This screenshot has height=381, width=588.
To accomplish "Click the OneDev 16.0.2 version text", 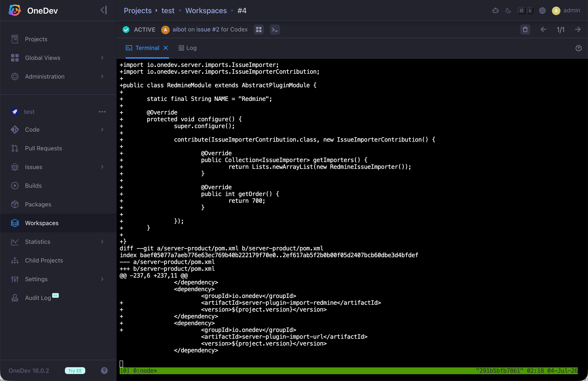I will (x=29, y=371).
